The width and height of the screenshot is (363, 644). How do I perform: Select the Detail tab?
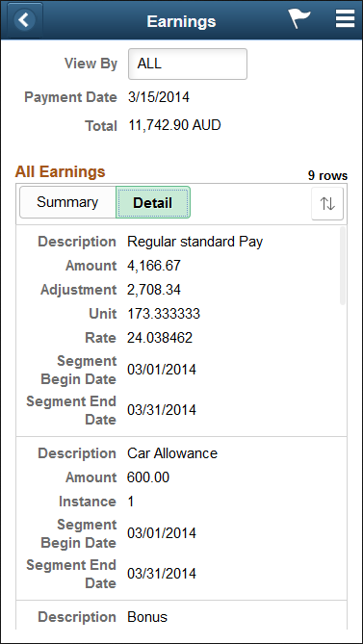[153, 202]
